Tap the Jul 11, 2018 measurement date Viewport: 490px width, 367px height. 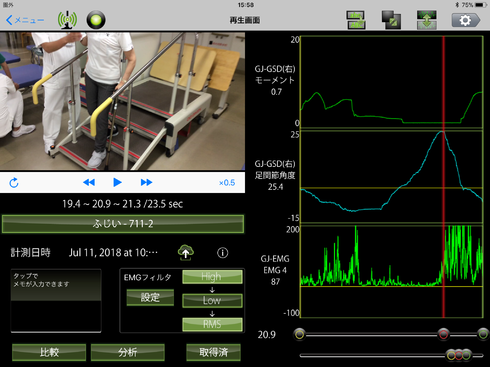click(x=113, y=253)
